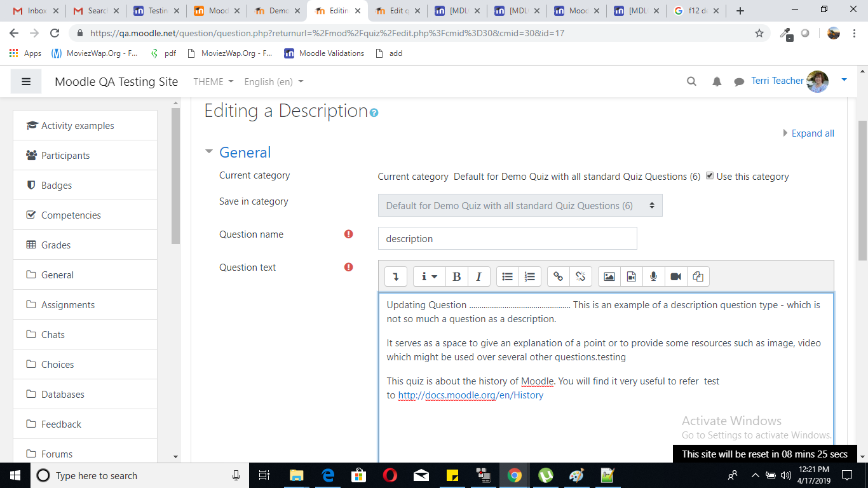Screen dimensions: 868x488
Task: Open Grades in sidebar
Action: [x=85, y=245]
